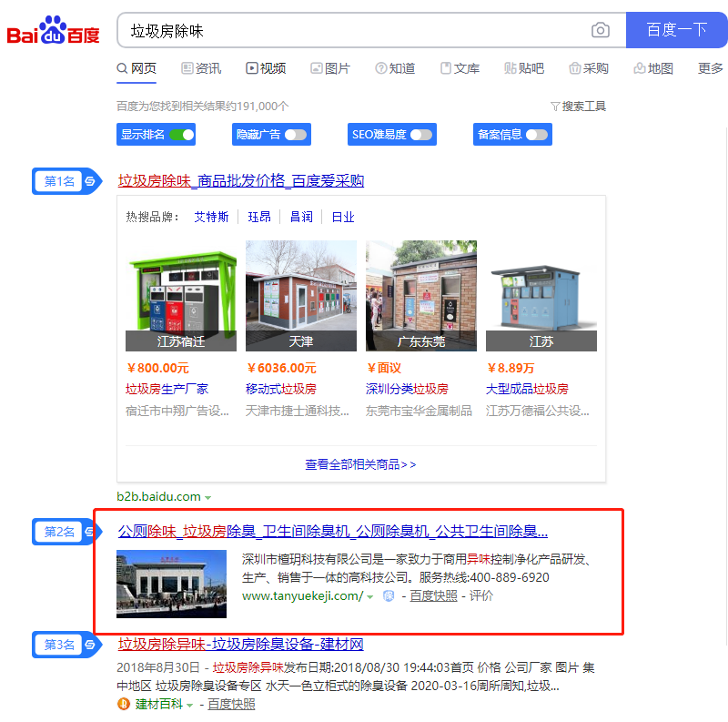Open camera image search icon

click(x=601, y=30)
